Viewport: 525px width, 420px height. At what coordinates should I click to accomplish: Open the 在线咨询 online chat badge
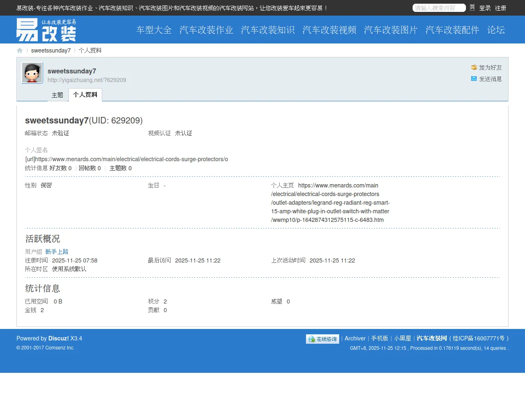click(x=322, y=339)
